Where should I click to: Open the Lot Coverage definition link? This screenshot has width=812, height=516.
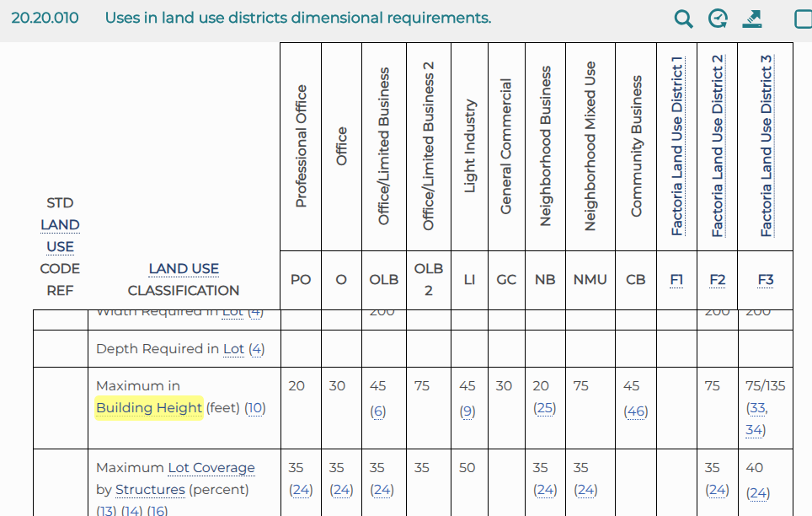coord(211,467)
